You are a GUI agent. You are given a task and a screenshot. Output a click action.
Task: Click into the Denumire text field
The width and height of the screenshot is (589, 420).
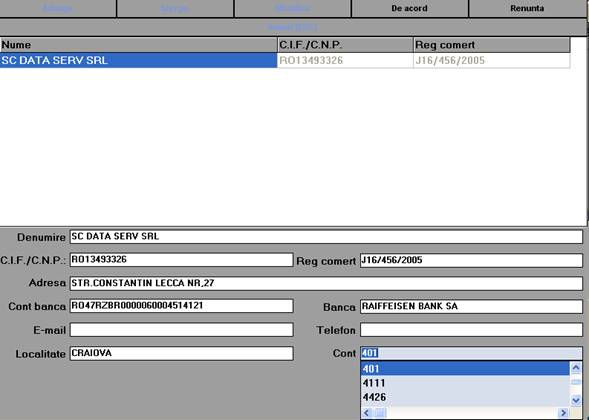326,237
